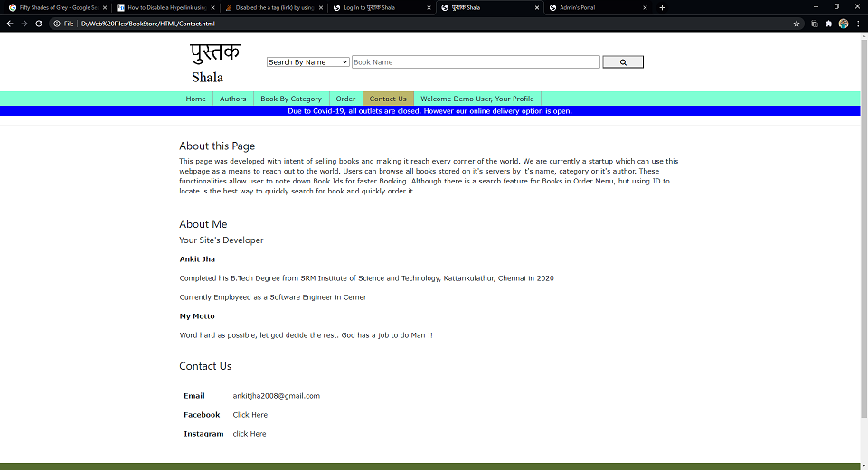This screenshot has width=868, height=470.
Task: Click the Contact Us section heading
Action: (x=205, y=366)
